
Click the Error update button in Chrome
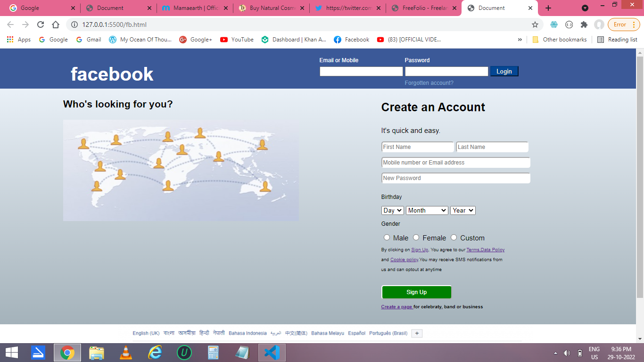click(x=623, y=25)
